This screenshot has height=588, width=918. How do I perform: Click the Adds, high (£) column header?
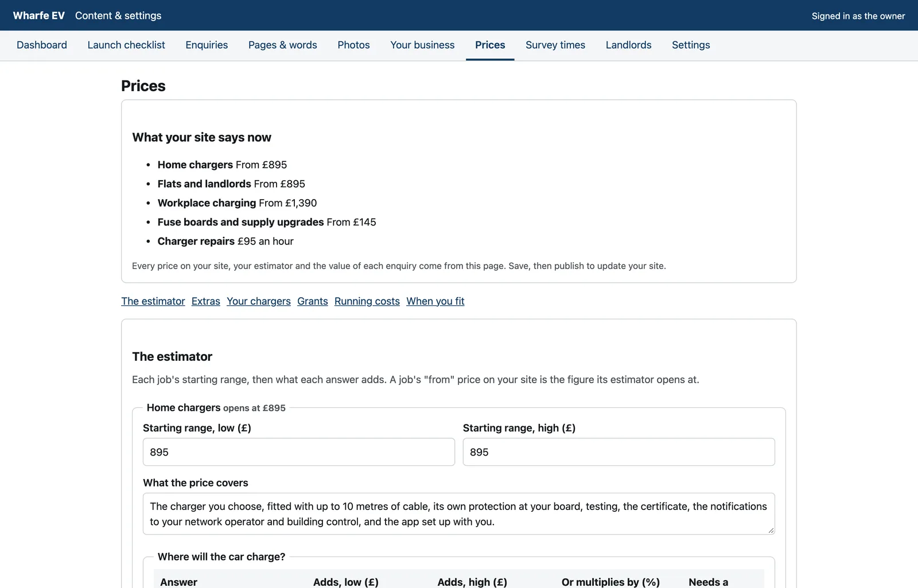point(472,582)
